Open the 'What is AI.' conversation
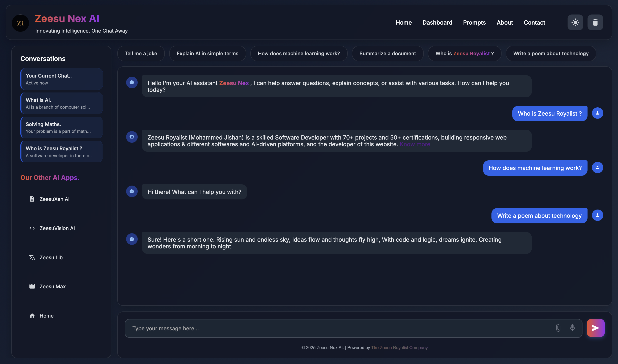The width and height of the screenshot is (618, 364). (x=62, y=103)
